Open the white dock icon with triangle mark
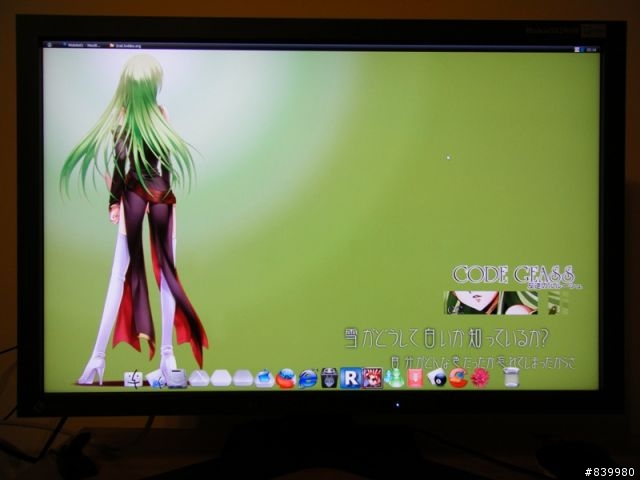640x480 pixels. (199, 378)
